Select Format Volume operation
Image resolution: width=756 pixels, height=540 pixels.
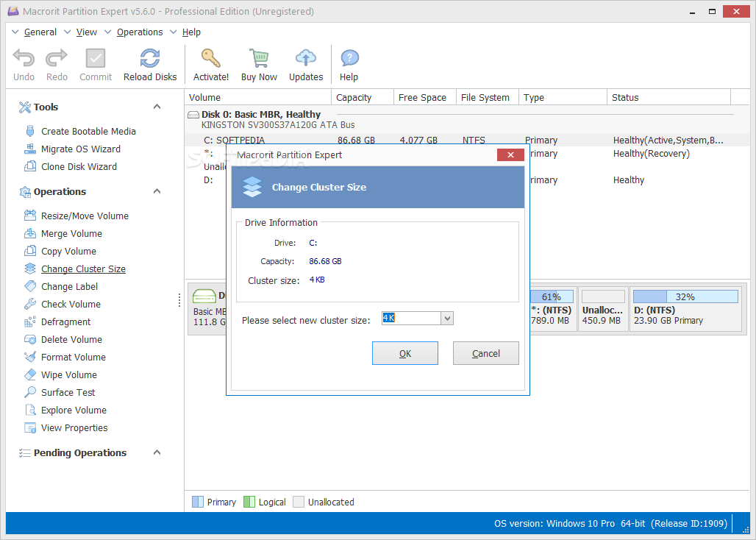click(x=74, y=358)
